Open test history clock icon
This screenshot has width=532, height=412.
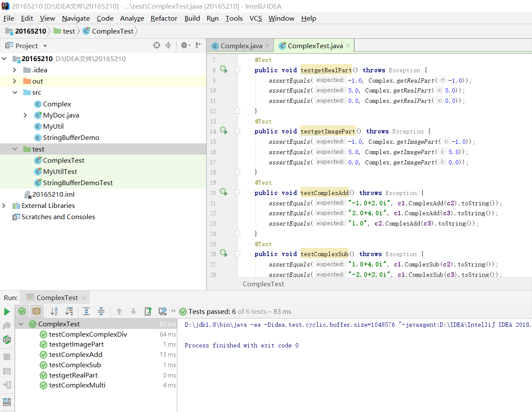pos(163,311)
